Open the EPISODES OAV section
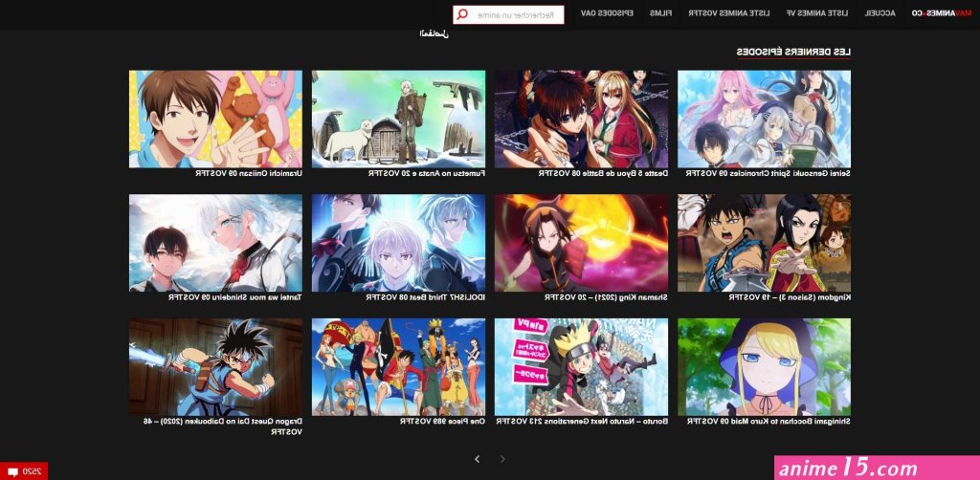 [x=607, y=13]
